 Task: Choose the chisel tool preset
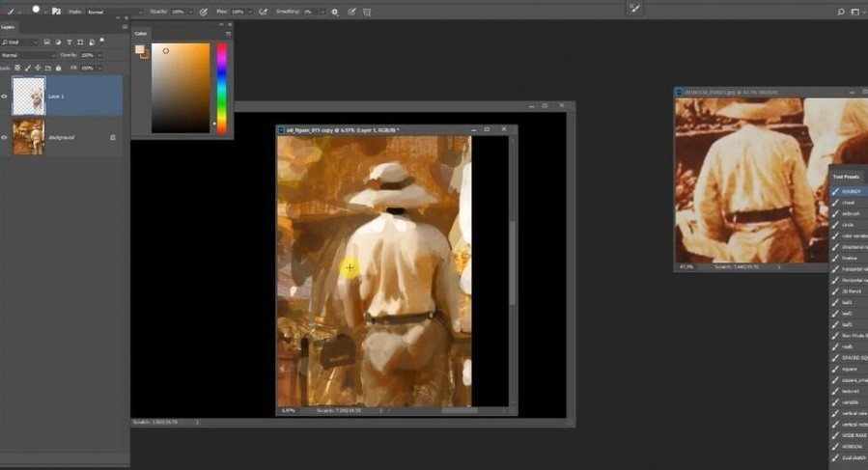tap(850, 203)
